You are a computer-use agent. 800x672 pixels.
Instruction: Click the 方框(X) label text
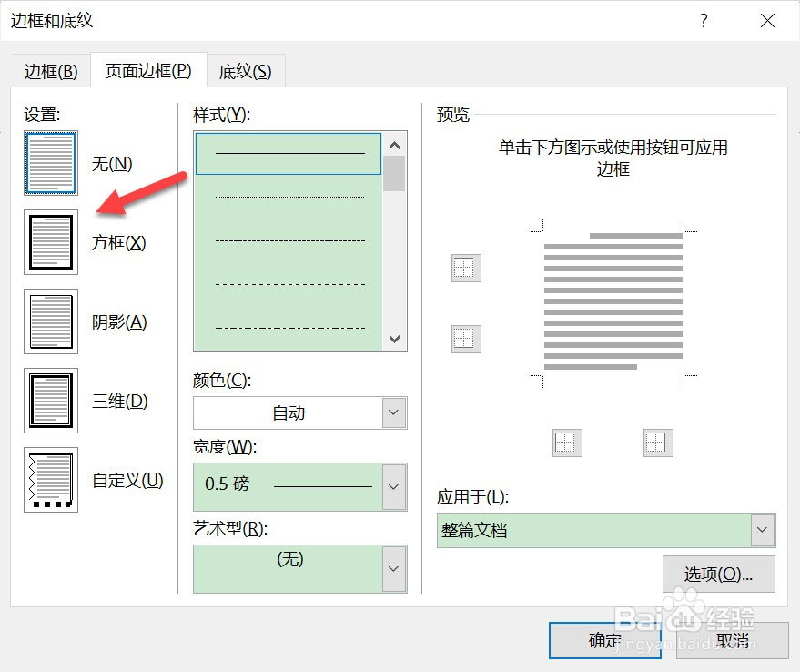point(119,242)
